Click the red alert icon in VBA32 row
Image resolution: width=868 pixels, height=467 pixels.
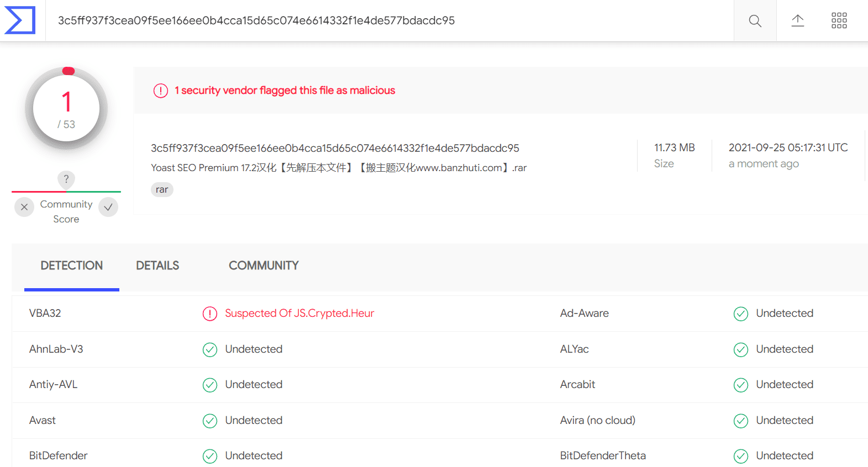[210, 314]
